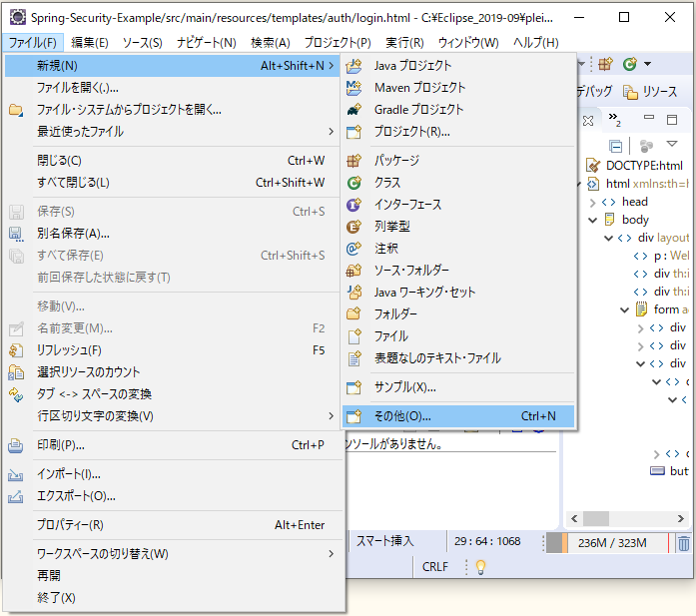Click collapse all icon in outline
Screen dimensions: 696x616
coord(616,146)
